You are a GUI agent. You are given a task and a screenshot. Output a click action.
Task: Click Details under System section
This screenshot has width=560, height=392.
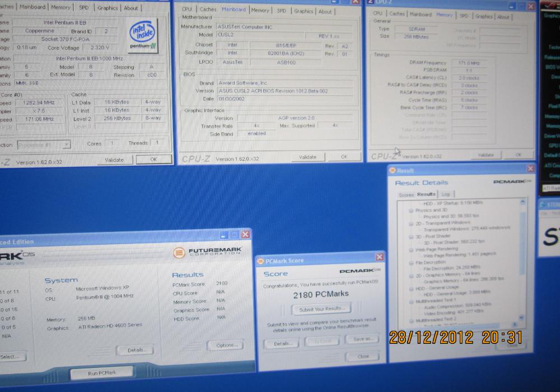(x=136, y=350)
